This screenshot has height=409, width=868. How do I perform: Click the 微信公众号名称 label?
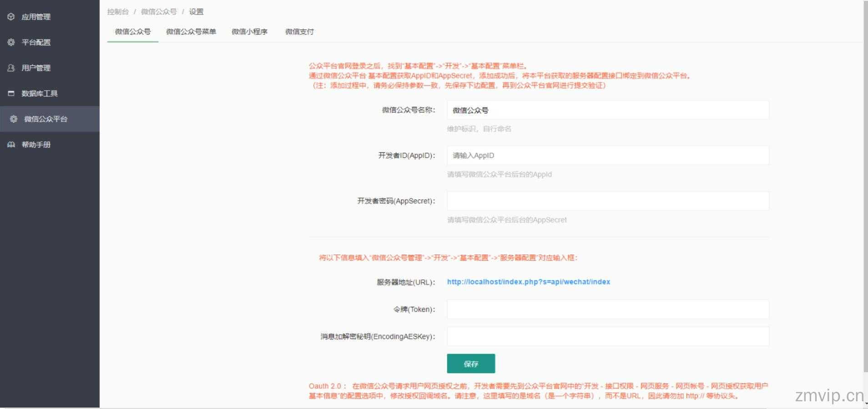(x=409, y=110)
